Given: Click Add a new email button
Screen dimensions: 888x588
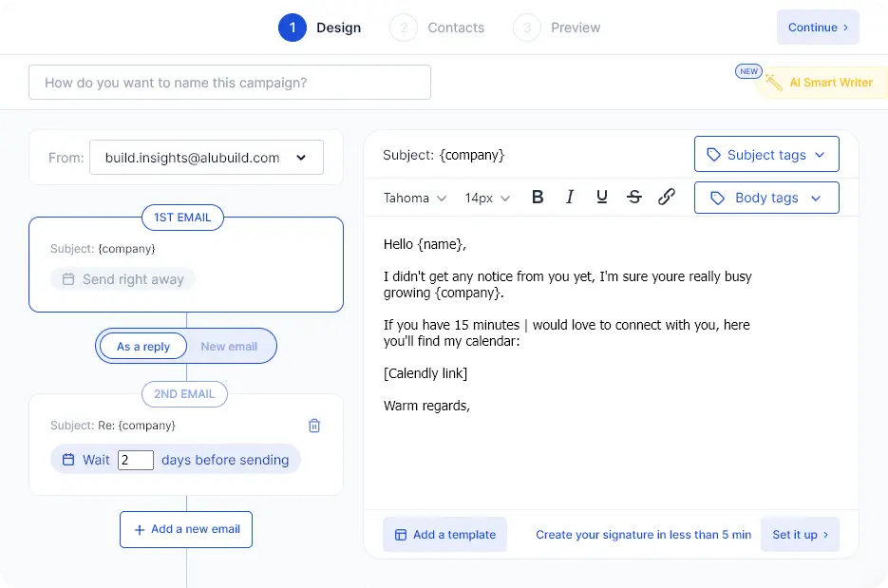Looking at the screenshot, I should [186, 529].
